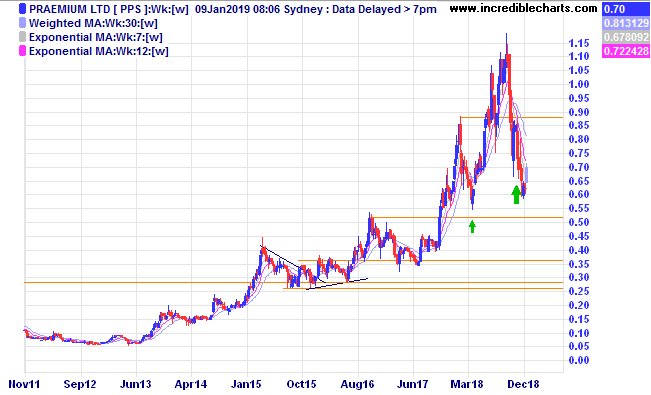Click the 0.50 price axis label
The height and width of the screenshot is (395, 651).
579,222
